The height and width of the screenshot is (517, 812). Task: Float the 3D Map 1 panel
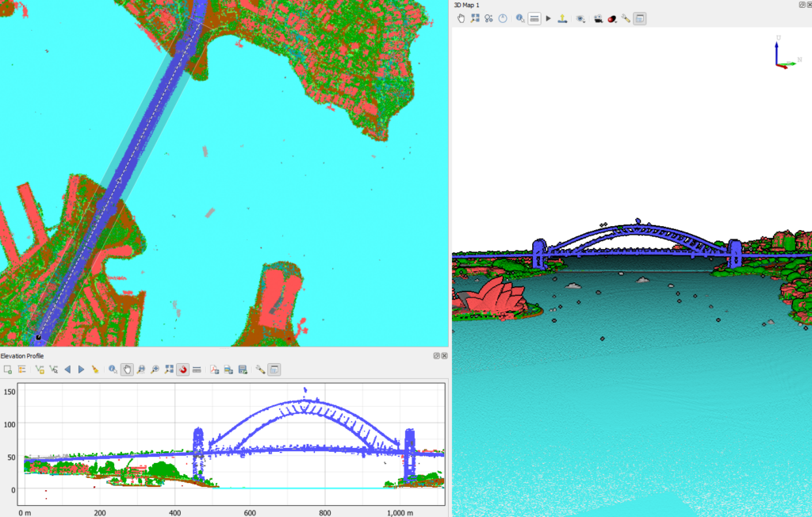pos(802,5)
